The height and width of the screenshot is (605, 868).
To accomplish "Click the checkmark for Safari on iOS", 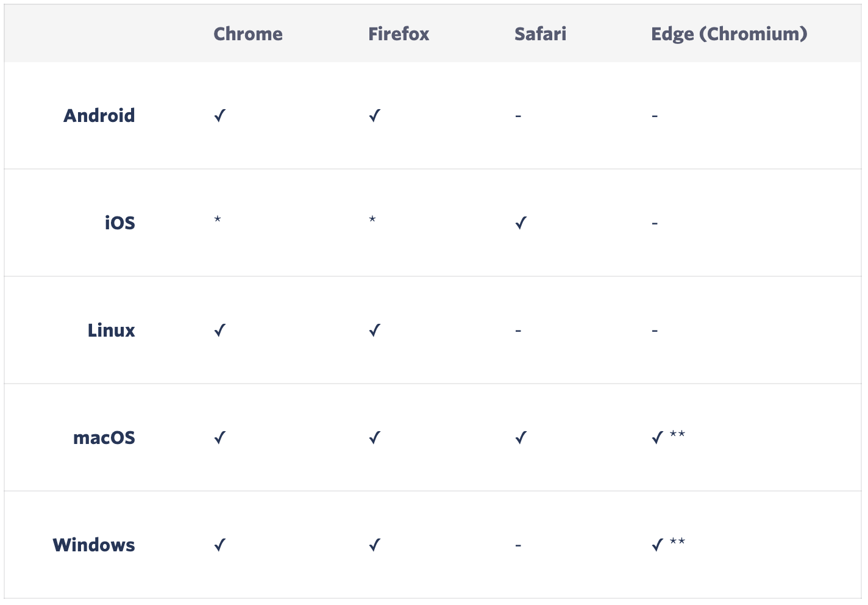I will tap(521, 223).
